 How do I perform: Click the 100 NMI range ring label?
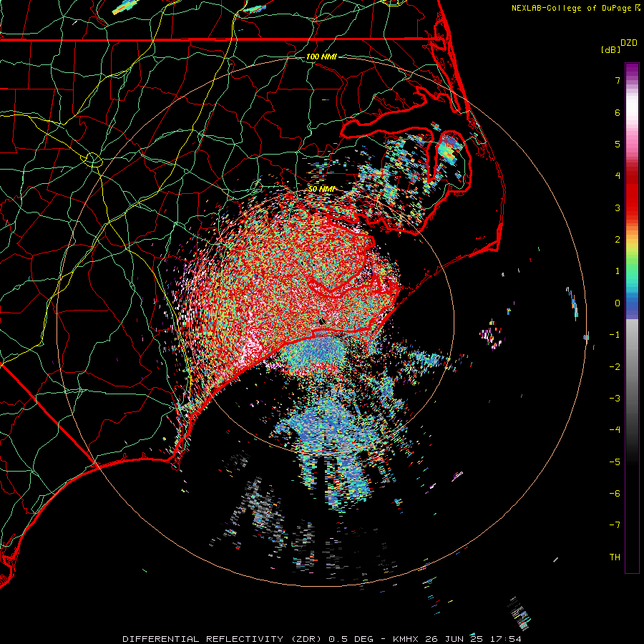321,57
